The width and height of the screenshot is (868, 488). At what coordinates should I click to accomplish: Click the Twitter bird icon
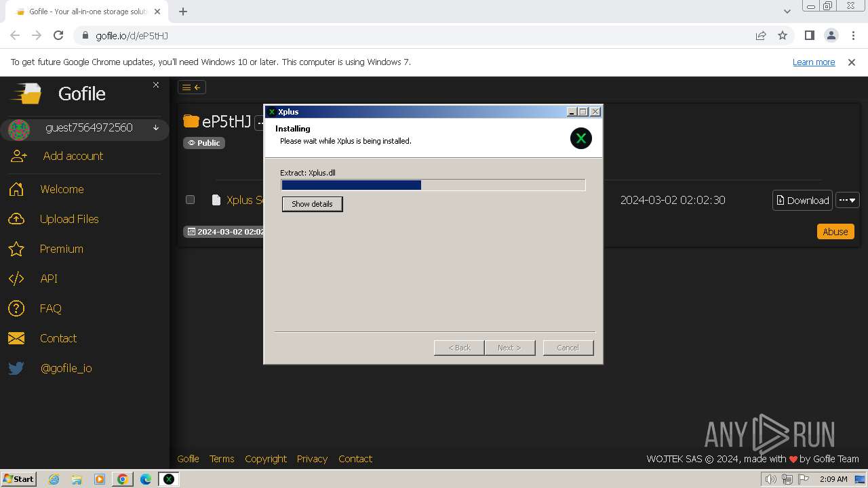click(16, 368)
